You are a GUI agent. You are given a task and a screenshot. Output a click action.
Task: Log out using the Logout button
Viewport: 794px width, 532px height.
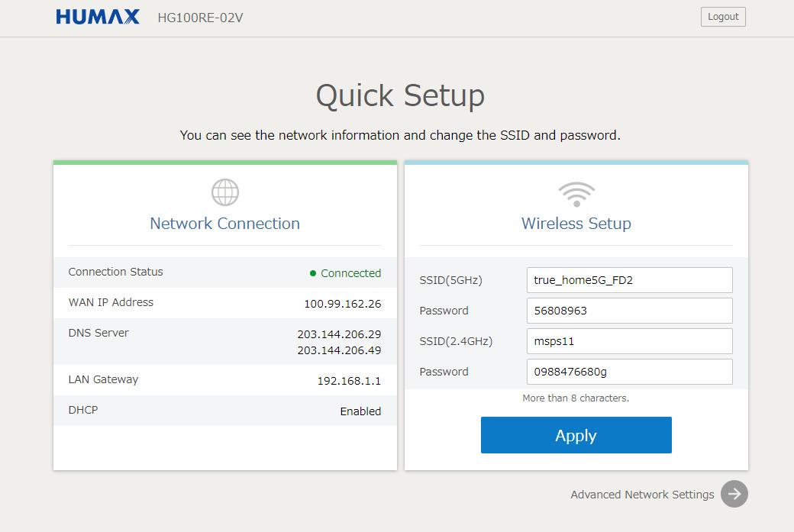point(723,17)
